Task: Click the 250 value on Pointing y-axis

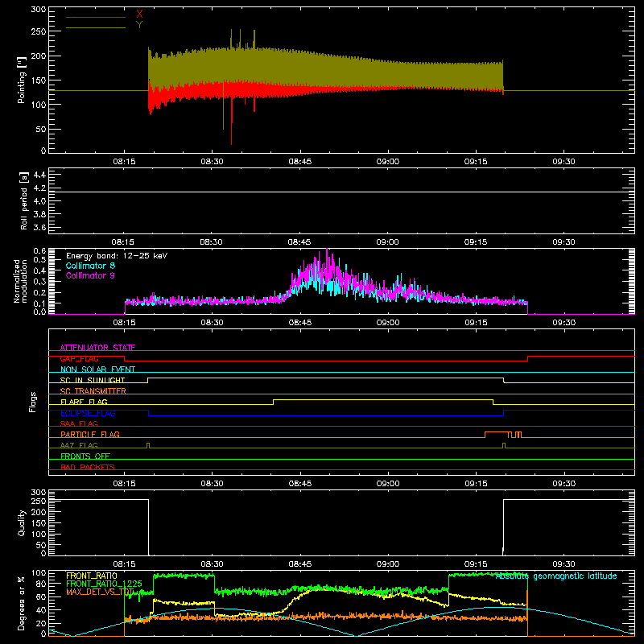Action: point(38,31)
